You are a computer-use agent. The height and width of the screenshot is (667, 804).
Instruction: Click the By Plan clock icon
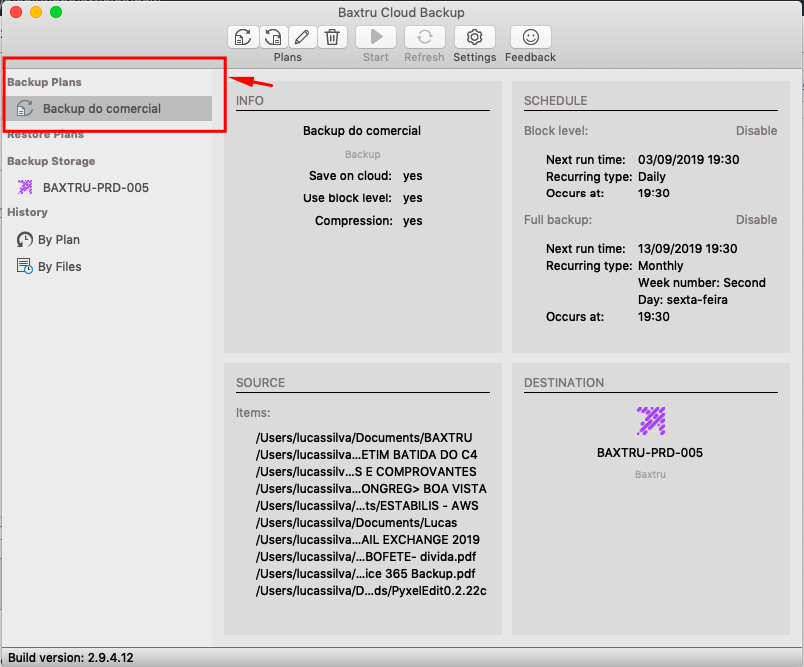[25, 239]
